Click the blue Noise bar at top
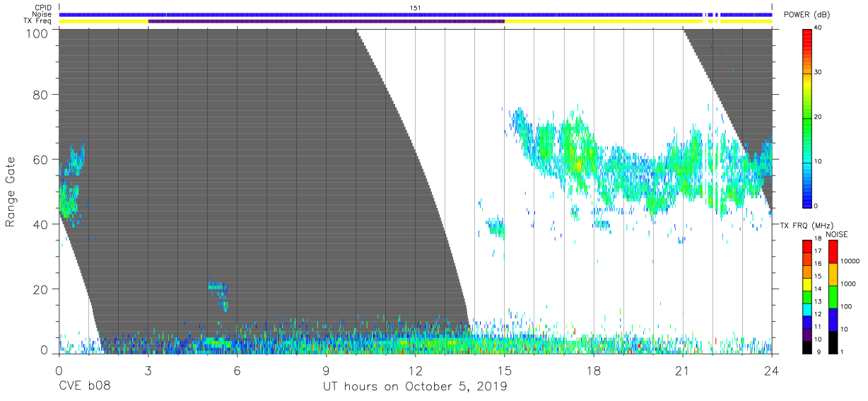The image size is (868, 401). pos(415,14)
